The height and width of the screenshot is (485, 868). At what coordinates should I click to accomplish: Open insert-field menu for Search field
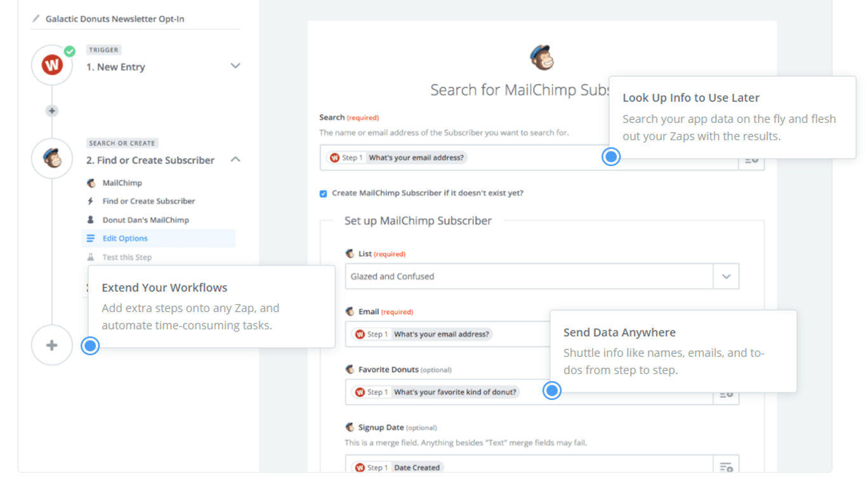point(752,161)
